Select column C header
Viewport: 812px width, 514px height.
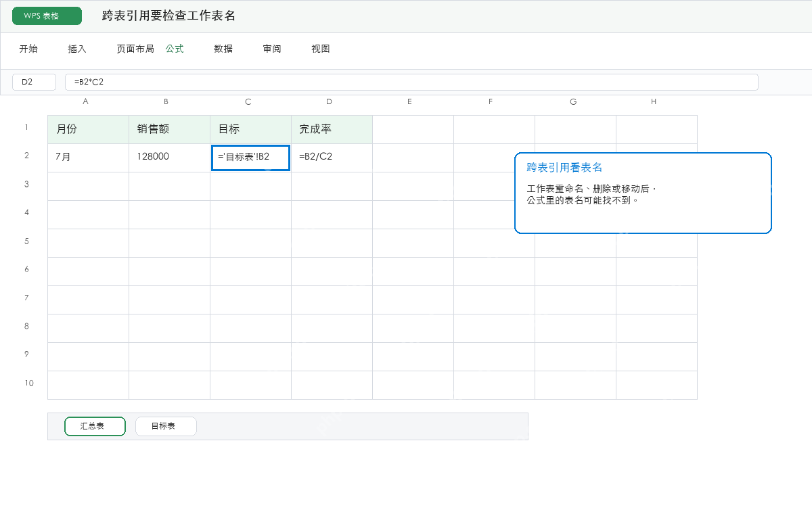pos(248,101)
